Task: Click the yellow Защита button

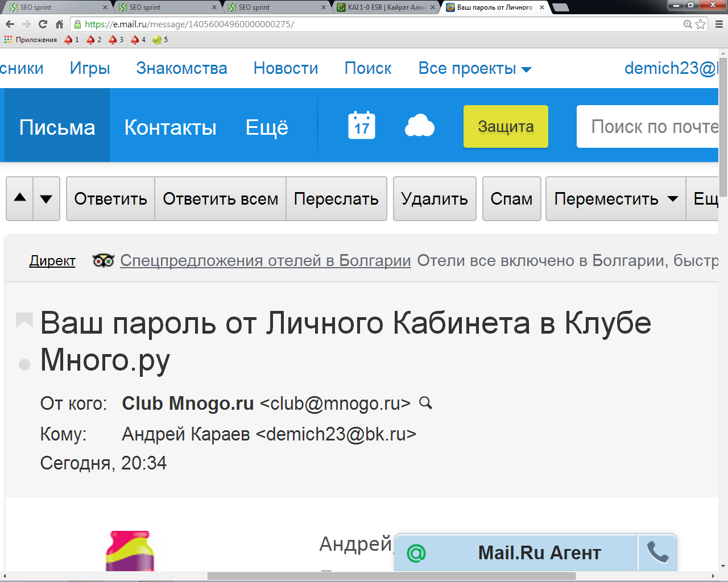Action: click(506, 126)
